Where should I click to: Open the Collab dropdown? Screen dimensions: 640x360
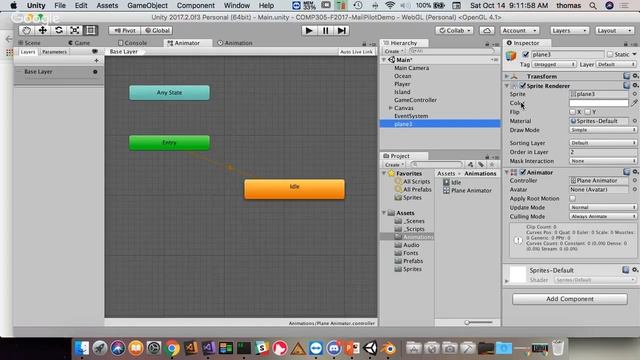click(454, 31)
